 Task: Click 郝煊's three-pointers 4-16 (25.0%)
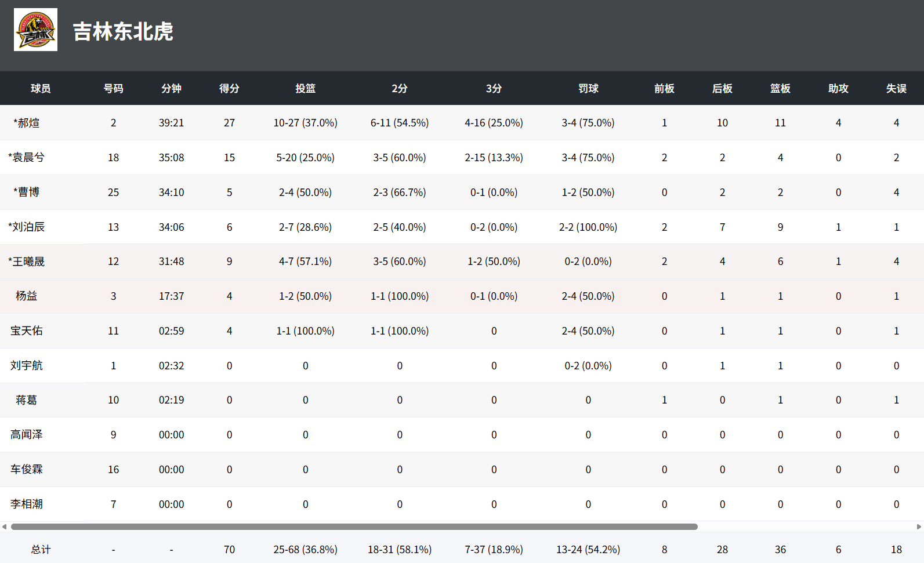(x=494, y=123)
